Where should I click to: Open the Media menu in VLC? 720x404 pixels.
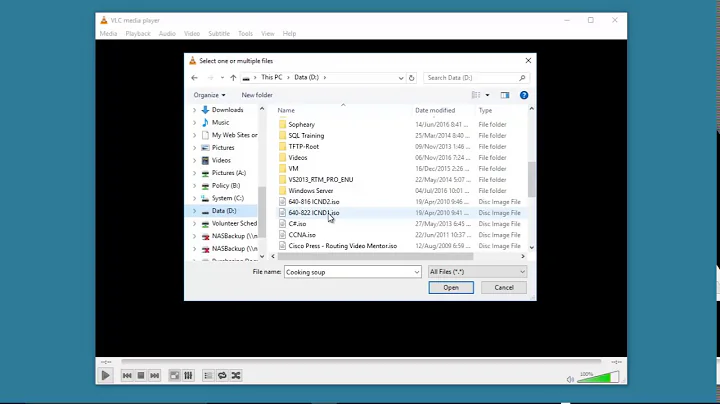click(108, 34)
